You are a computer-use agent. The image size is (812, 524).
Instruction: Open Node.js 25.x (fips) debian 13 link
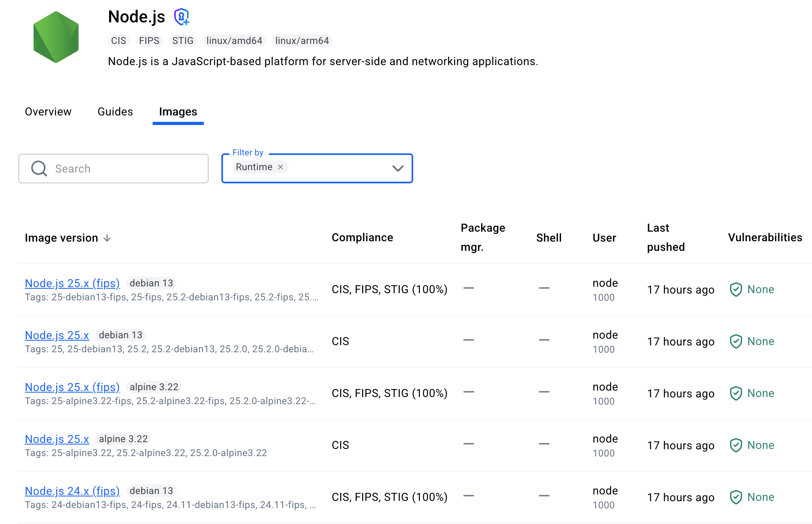coord(72,283)
